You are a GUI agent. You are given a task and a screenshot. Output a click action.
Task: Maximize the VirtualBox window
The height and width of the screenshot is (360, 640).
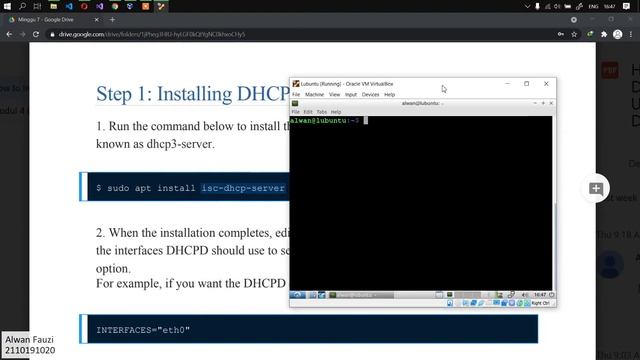(x=527, y=84)
